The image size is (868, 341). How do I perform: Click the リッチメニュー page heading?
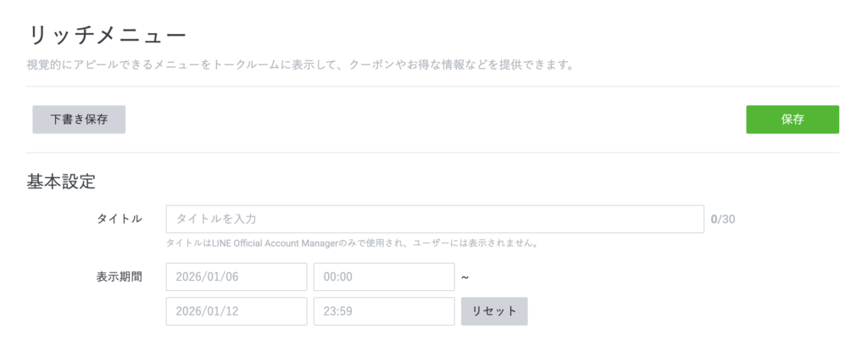click(x=107, y=36)
